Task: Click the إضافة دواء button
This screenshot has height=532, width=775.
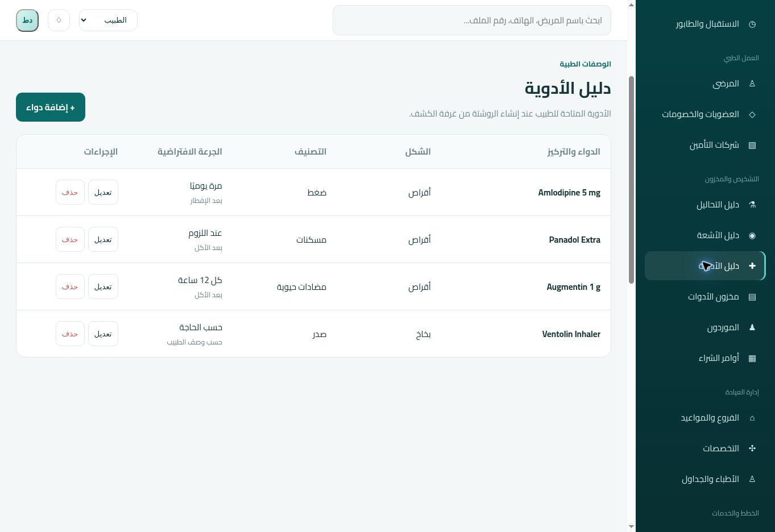Action: (x=51, y=107)
